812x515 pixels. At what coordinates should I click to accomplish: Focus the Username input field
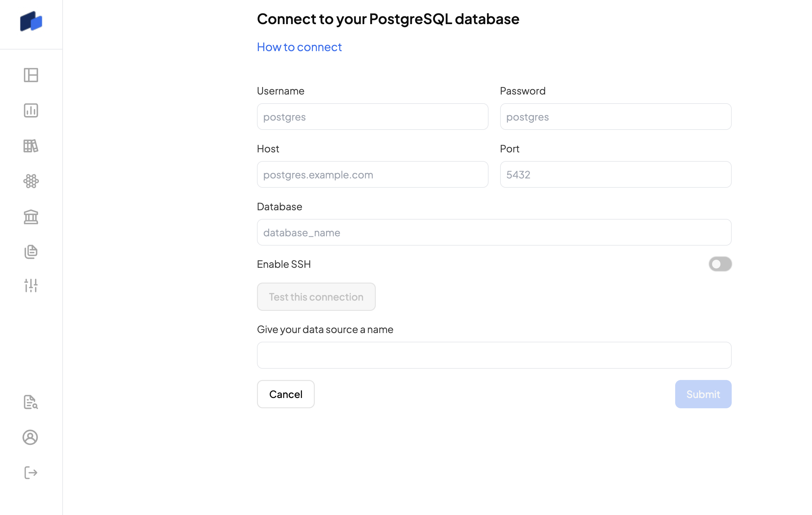point(372,117)
